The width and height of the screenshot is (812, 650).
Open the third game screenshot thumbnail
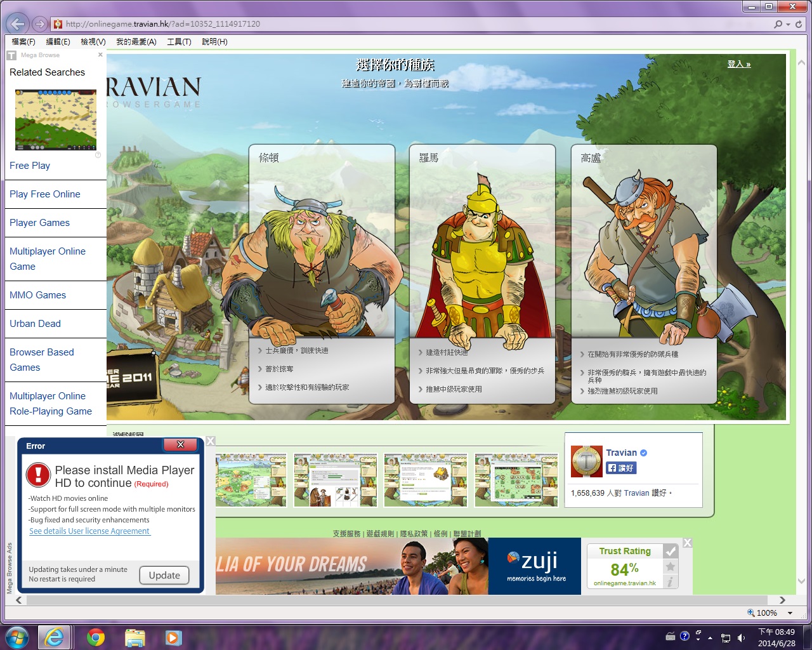pyautogui.click(x=426, y=480)
